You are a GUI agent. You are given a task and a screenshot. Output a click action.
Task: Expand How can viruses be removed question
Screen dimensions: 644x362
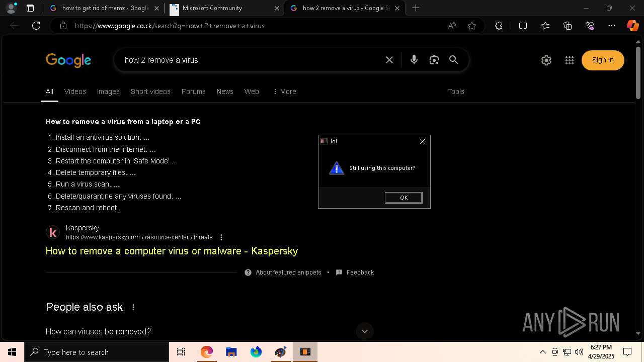210,331
